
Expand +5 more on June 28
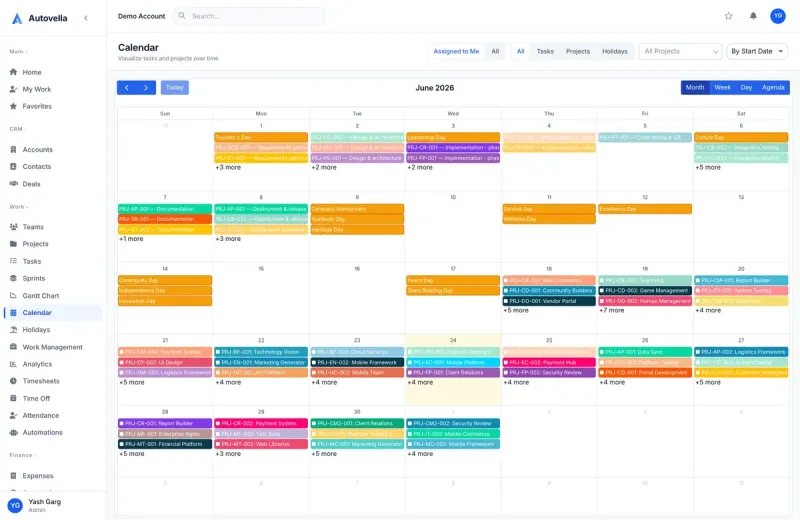132,454
